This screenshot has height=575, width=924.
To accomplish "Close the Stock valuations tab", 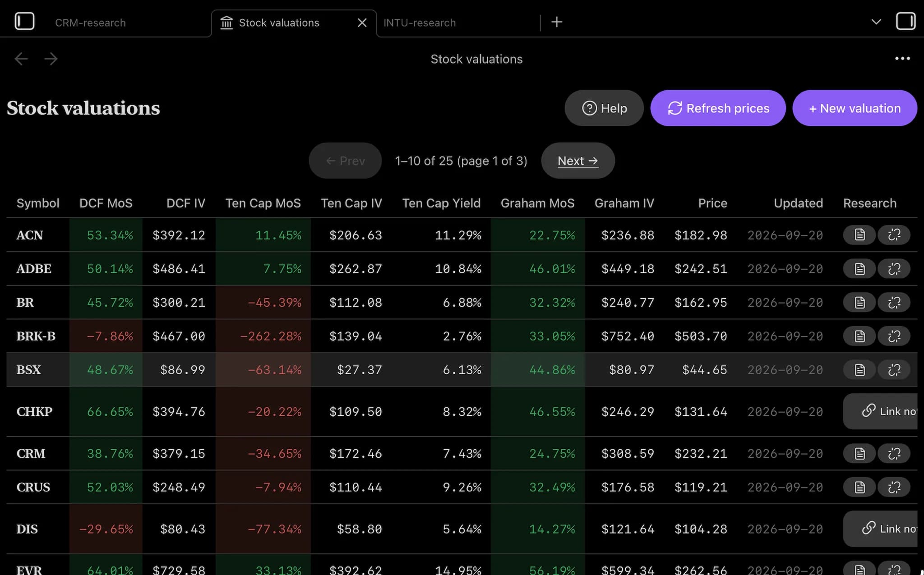I will (x=362, y=23).
